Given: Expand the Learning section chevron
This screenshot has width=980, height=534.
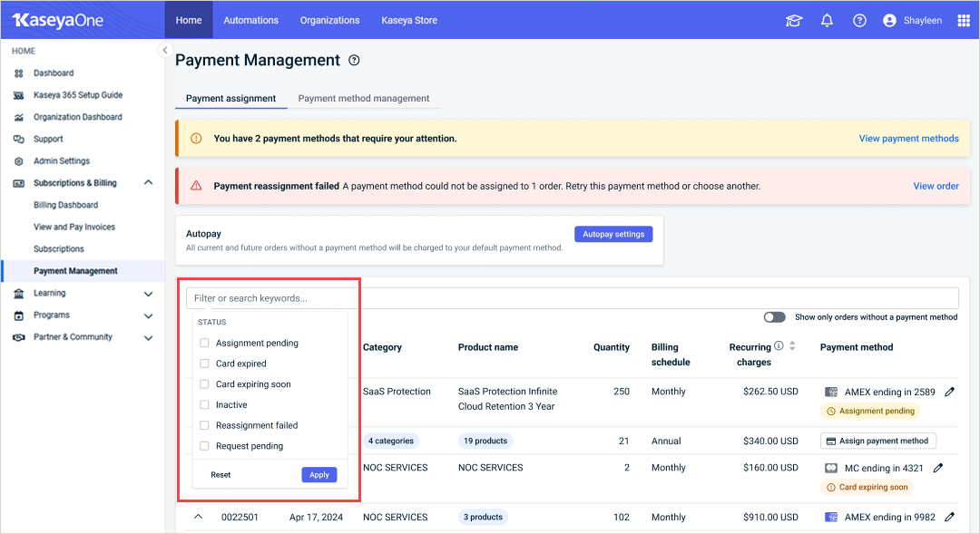Looking at the screenshot, I should click(148, 294).
